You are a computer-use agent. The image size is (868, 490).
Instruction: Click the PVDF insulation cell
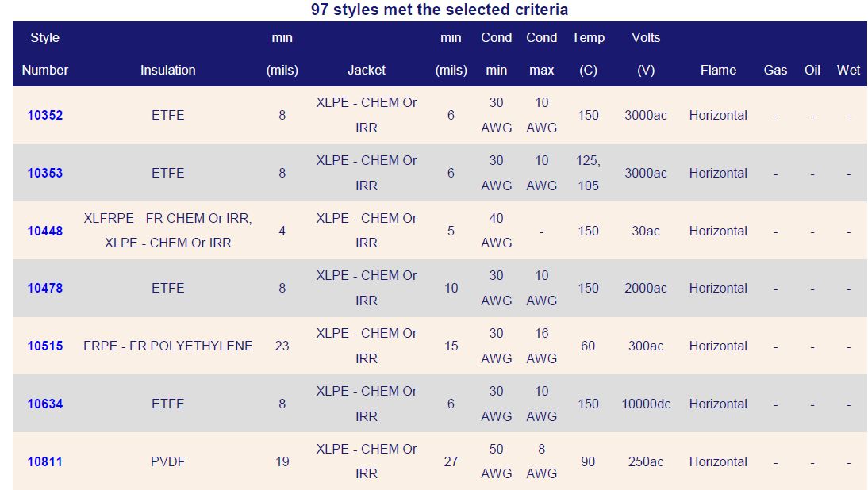click(167, 461)
